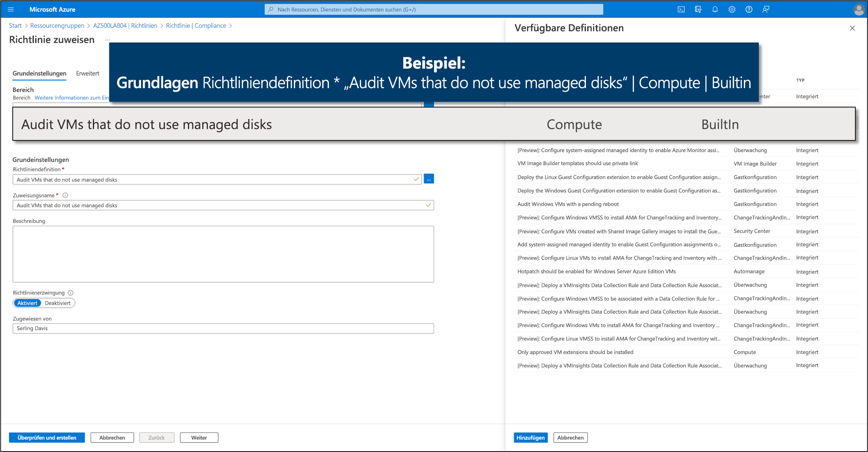The height and width of the screenshot is (452, 868).
Task: Click Automanage category cell
Action: point(749,271)
